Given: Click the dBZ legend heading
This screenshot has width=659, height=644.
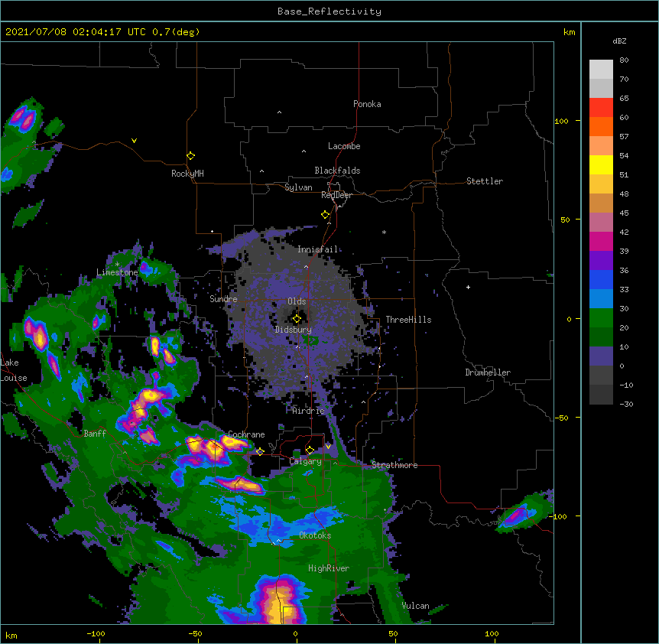Looking at the screenshot, I should pyautogui.click(x=619, y=41).
